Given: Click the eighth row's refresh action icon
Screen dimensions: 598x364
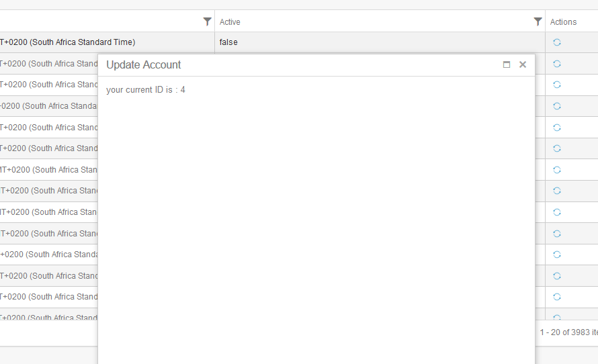Looking at the screenshot, I should tap(557, 191).
